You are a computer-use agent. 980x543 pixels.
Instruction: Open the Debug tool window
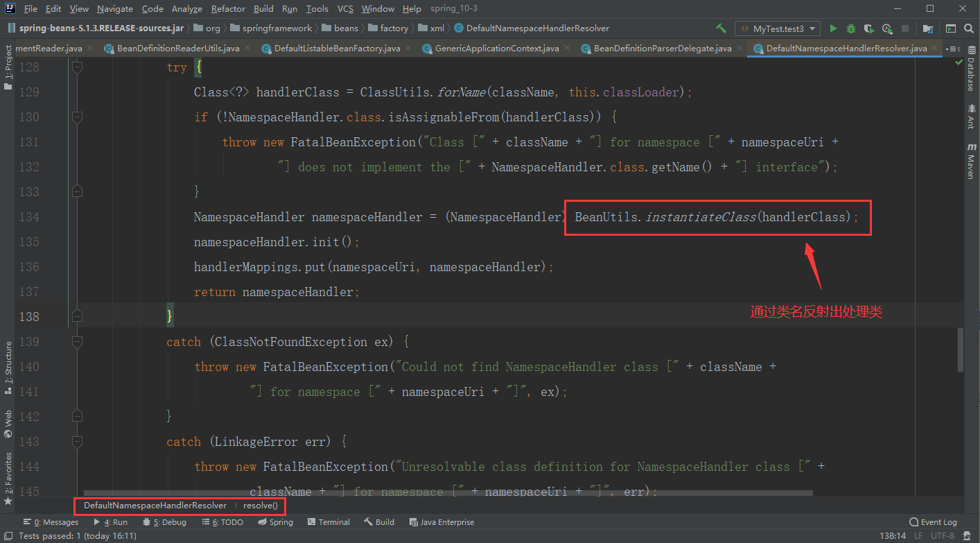164,522
